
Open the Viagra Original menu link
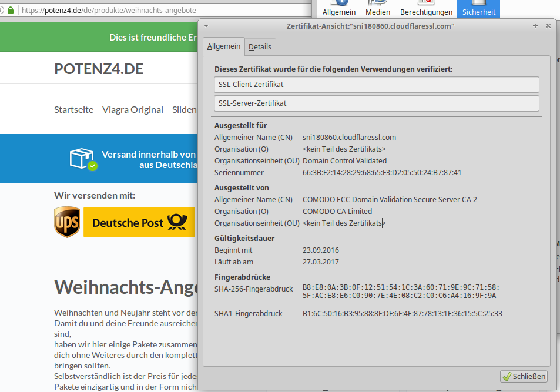133,110
